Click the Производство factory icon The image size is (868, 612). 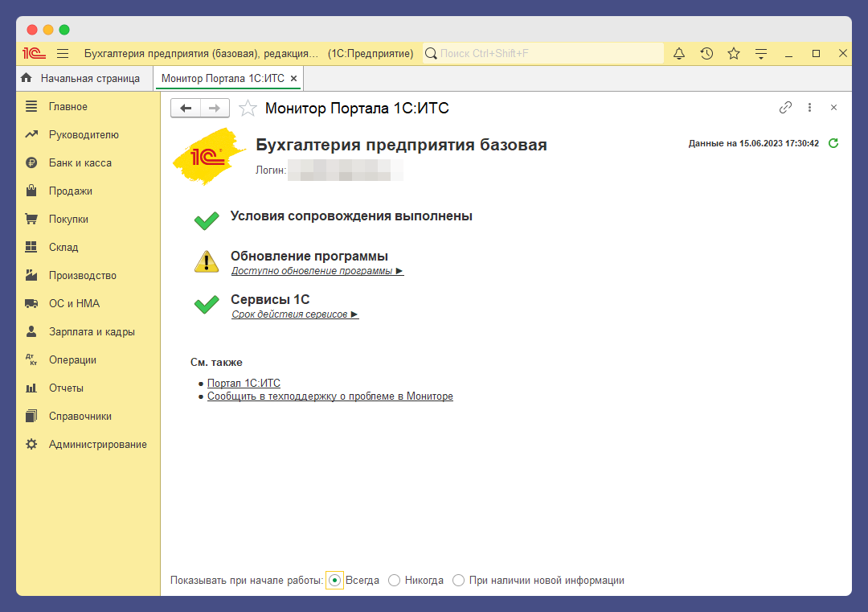point(31,275)
